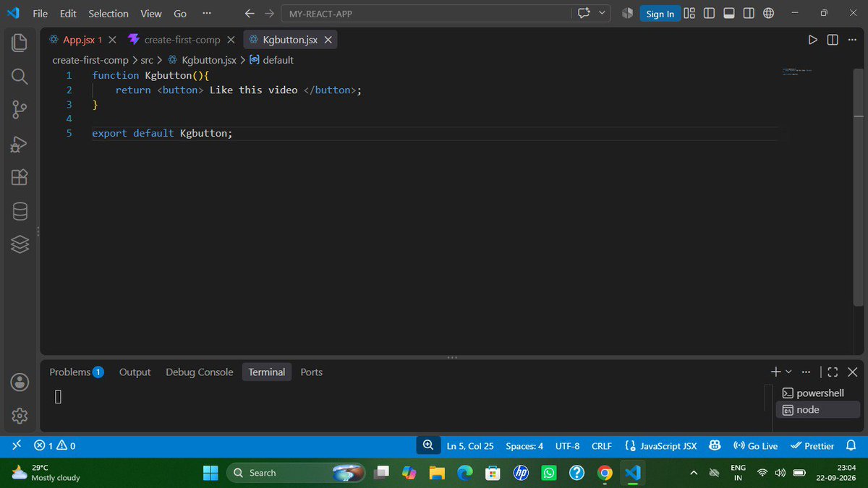Toggle the bottom panel visibility
The height and width of the screenshot is (488, 868).
(729, 13)
